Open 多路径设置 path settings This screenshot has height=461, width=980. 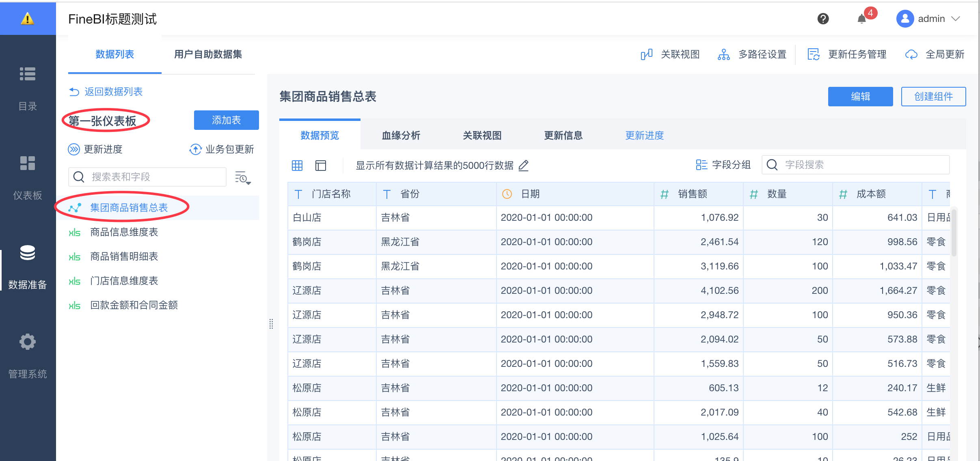pos(752,54)
